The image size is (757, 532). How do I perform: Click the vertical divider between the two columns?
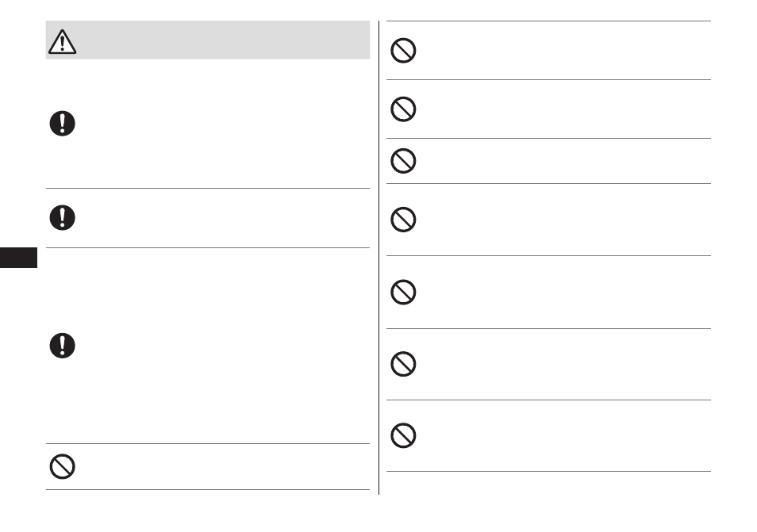[x=379, y=258]
